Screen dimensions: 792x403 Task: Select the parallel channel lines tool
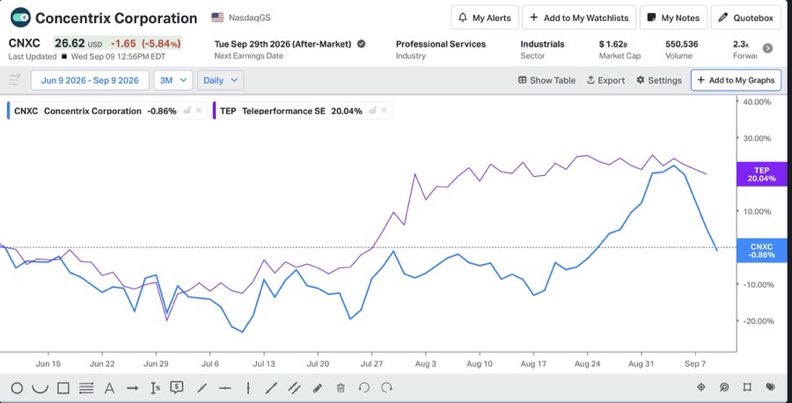(294, 388)
